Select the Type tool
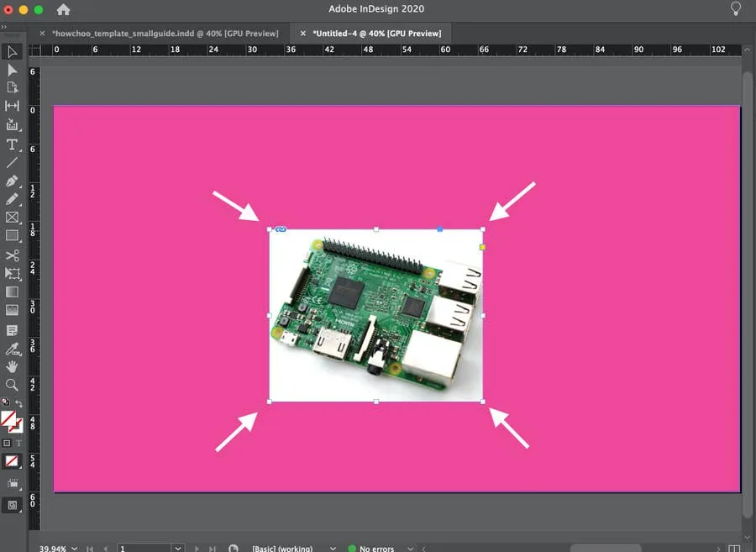The image size is (756, 552). coord(12,145)
